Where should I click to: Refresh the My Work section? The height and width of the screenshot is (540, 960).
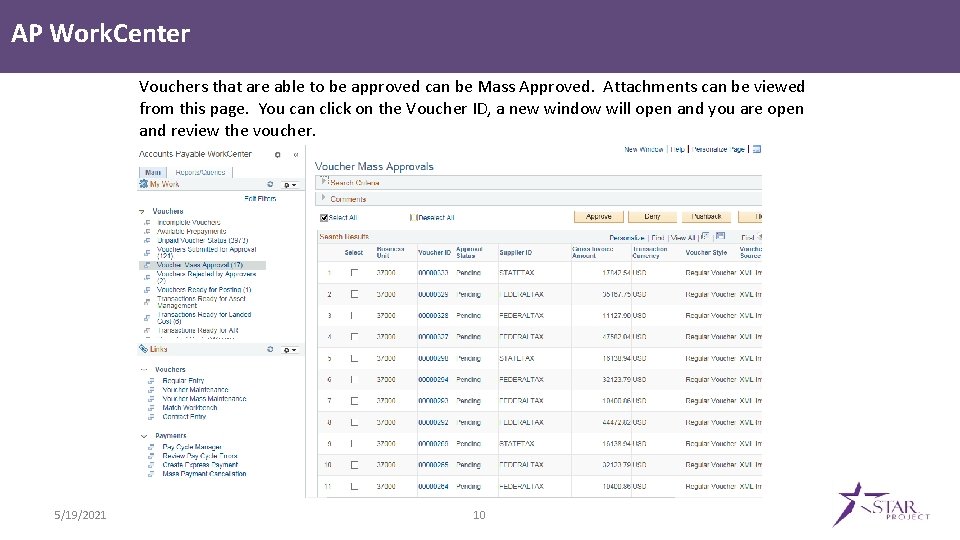tap(270, 184)
